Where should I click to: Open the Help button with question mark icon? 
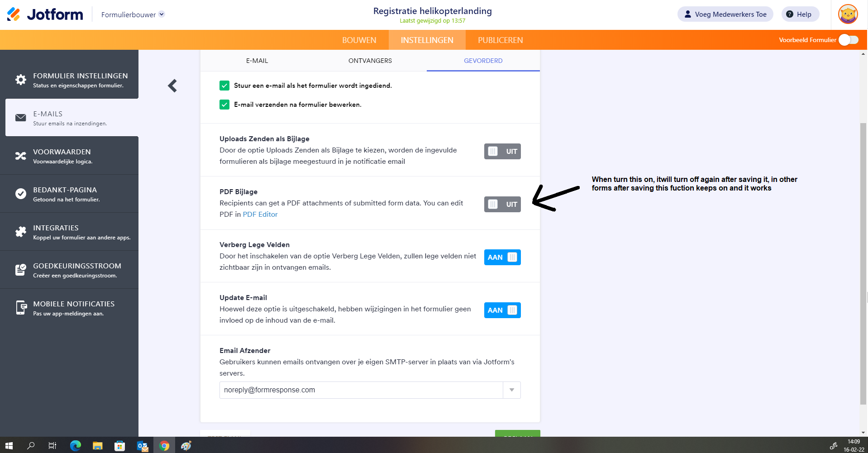coord(800,14)
